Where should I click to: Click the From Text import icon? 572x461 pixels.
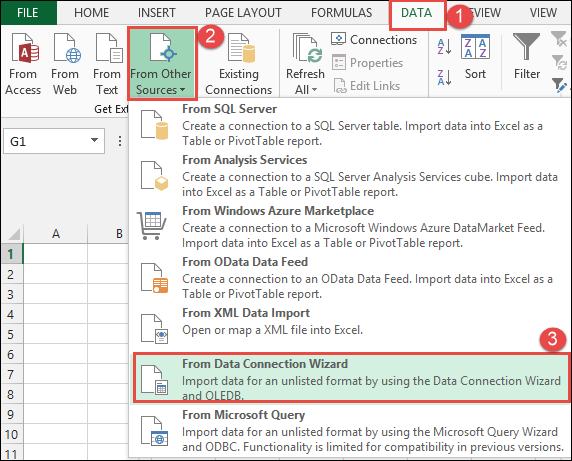[x=109, y=47]
